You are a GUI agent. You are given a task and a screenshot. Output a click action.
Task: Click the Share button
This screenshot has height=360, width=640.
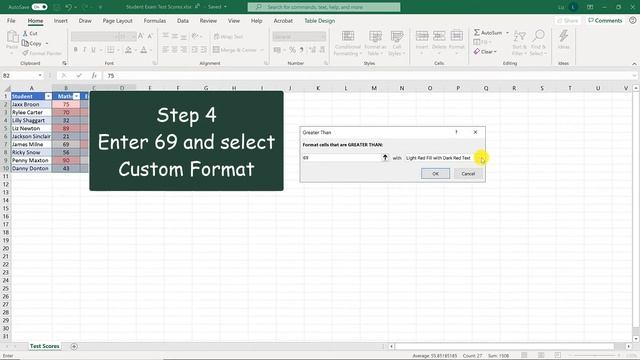567,20
